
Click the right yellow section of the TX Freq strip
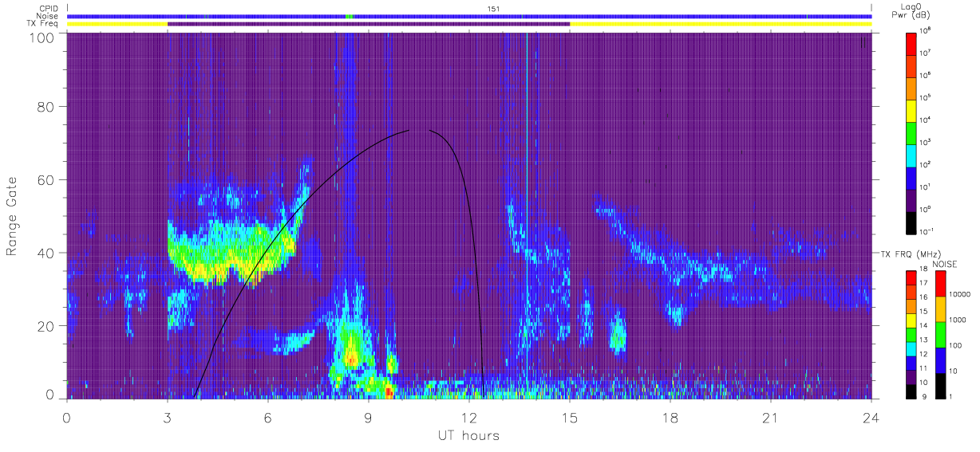tap(721, 24)
